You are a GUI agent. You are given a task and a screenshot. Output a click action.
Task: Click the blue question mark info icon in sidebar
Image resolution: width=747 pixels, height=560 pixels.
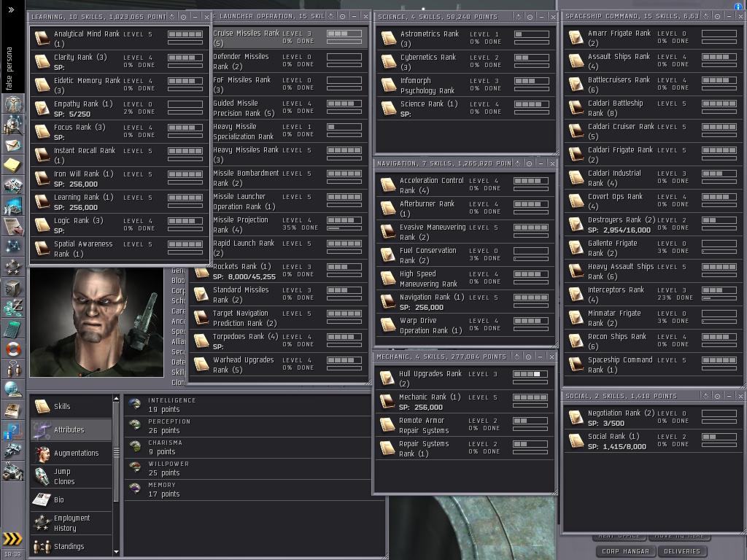coord(13,431)
